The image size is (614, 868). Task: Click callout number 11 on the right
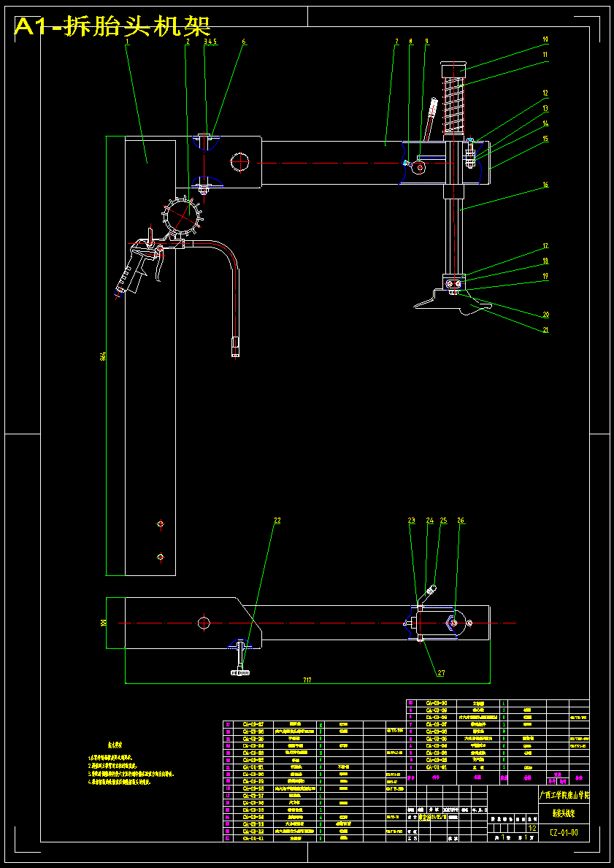click(x=545, y=55)
